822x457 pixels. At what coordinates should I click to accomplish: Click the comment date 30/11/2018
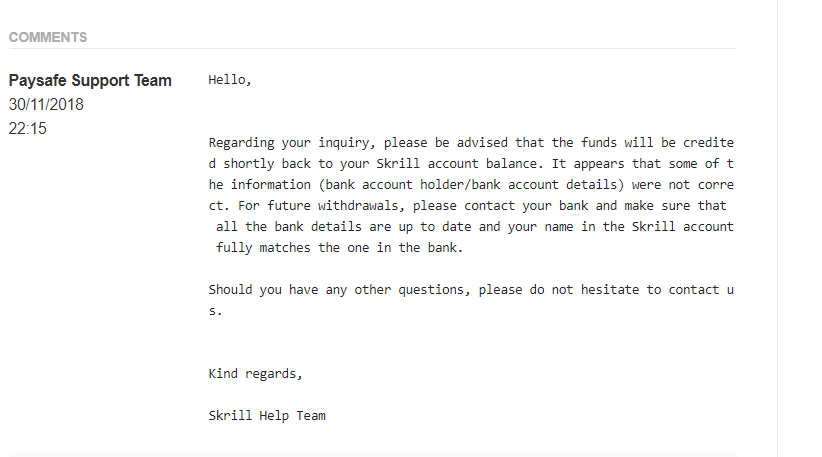[x=46, y=104]
